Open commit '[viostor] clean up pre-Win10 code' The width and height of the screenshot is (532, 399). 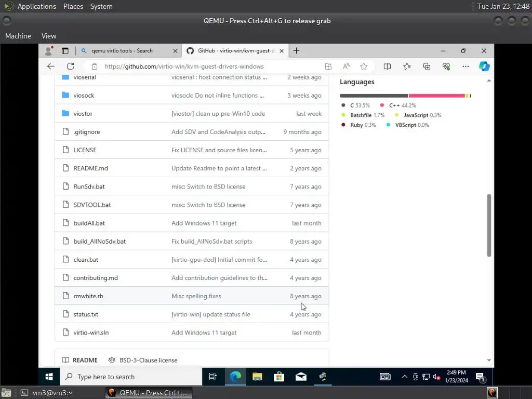(x=218, y=114)
